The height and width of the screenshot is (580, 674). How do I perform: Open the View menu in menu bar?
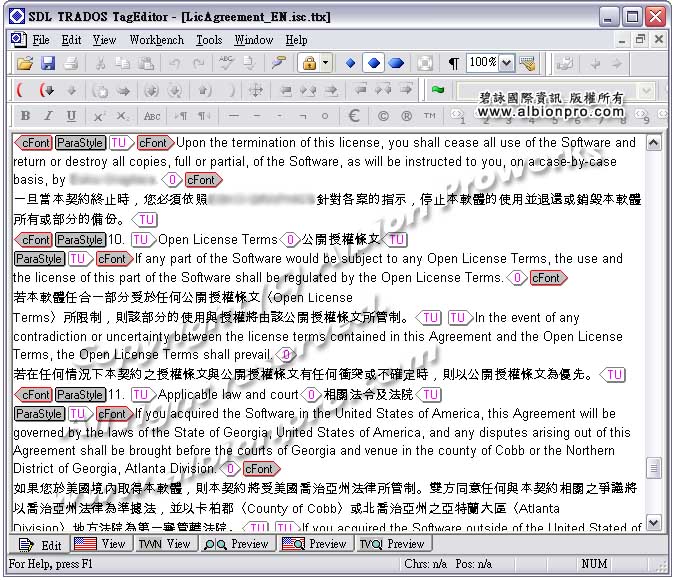(x=104, y=40)
